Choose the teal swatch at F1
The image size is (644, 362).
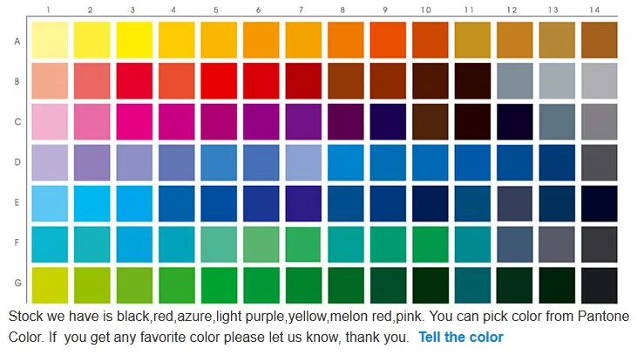(50, 244)
